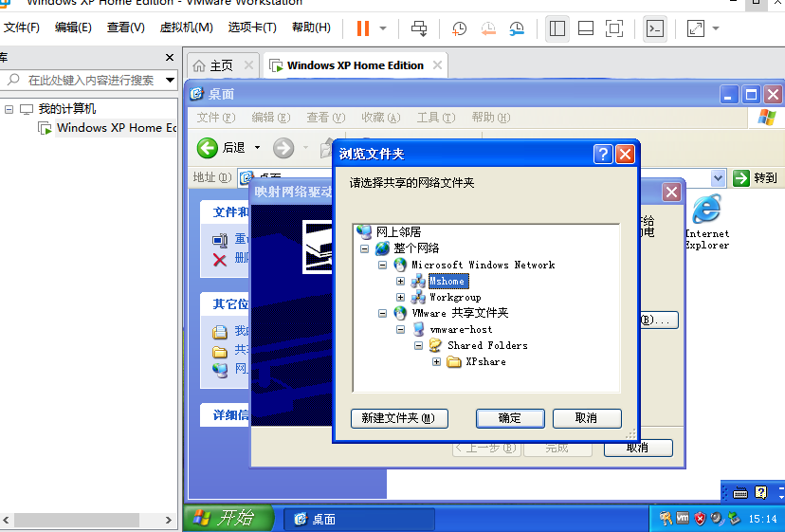Select Windows XP Home Edition in library tree
The image size is (785, 532).
[x=117, y=128]
